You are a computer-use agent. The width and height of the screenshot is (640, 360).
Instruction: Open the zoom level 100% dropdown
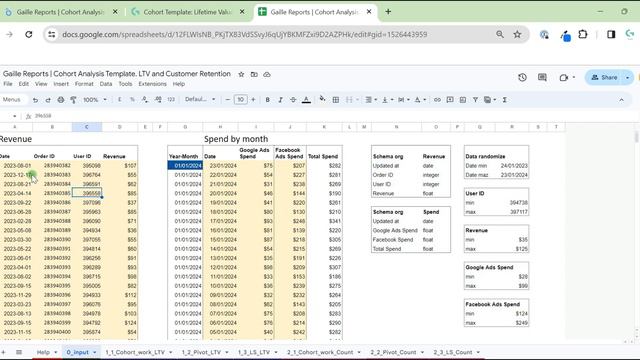click(94, 100)
